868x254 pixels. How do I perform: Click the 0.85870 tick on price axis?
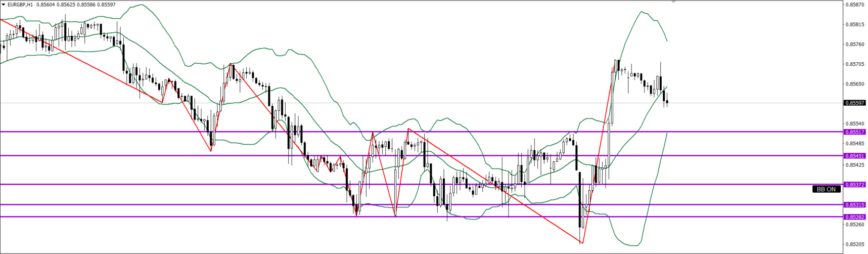[x=854, y=5]
